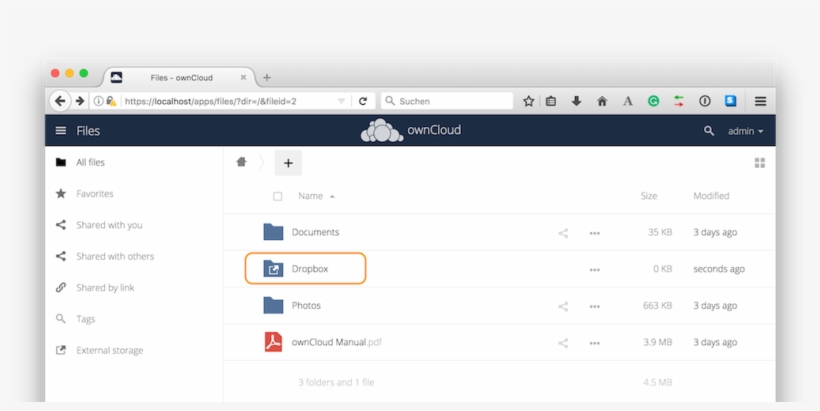Reload the page with refresh icon
820x411 pixels.
click(x=363, y=101)
